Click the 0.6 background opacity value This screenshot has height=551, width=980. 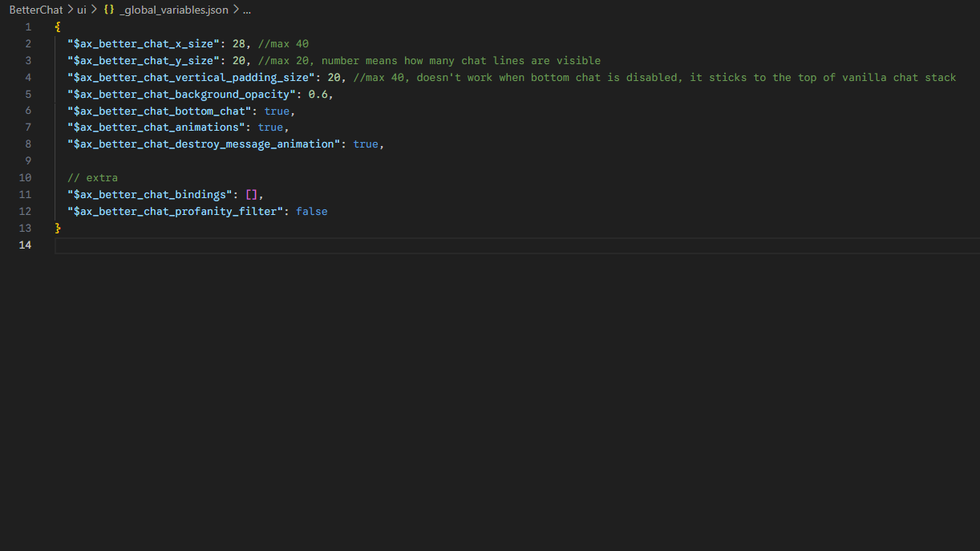318,95
